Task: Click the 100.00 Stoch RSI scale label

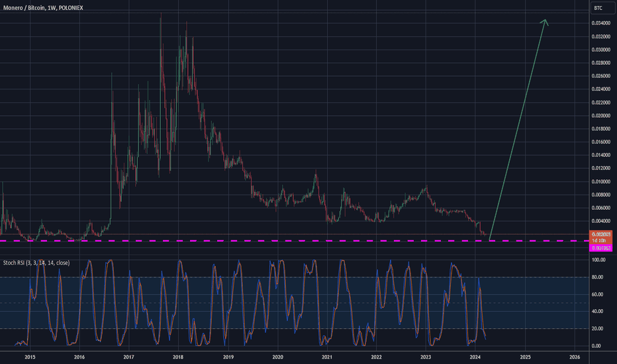Action: [x=598, y=259]
